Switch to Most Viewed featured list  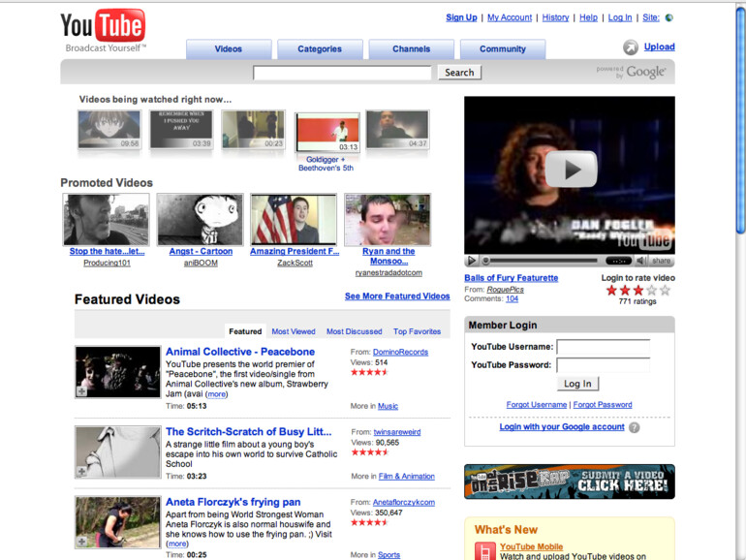294,331
